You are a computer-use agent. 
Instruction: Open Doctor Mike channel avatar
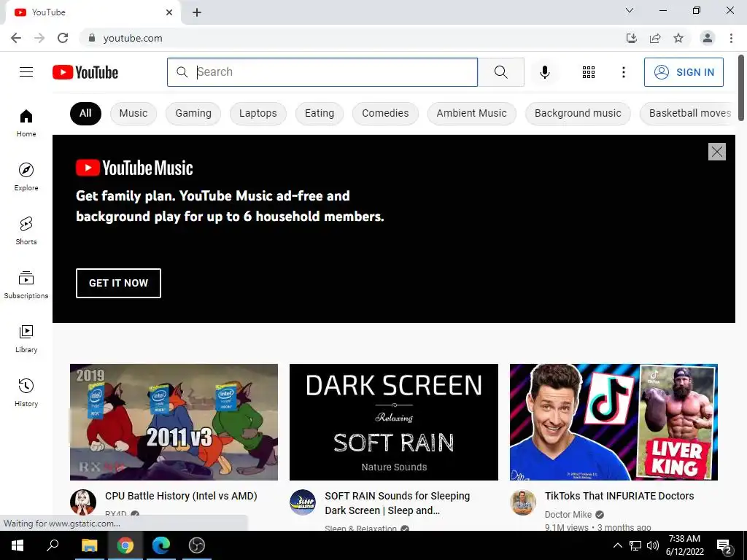pyautogui.click(x=522, y=502)
